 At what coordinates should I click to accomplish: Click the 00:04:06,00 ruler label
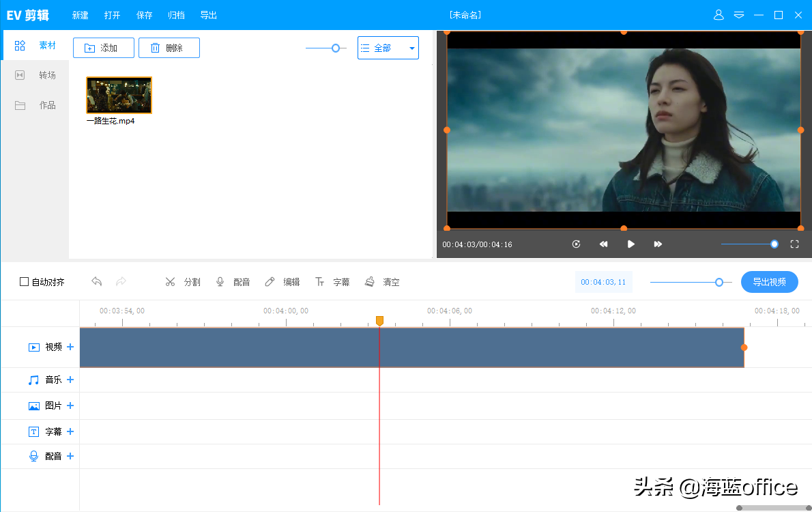pyautogui.click(x=450, y=311)
